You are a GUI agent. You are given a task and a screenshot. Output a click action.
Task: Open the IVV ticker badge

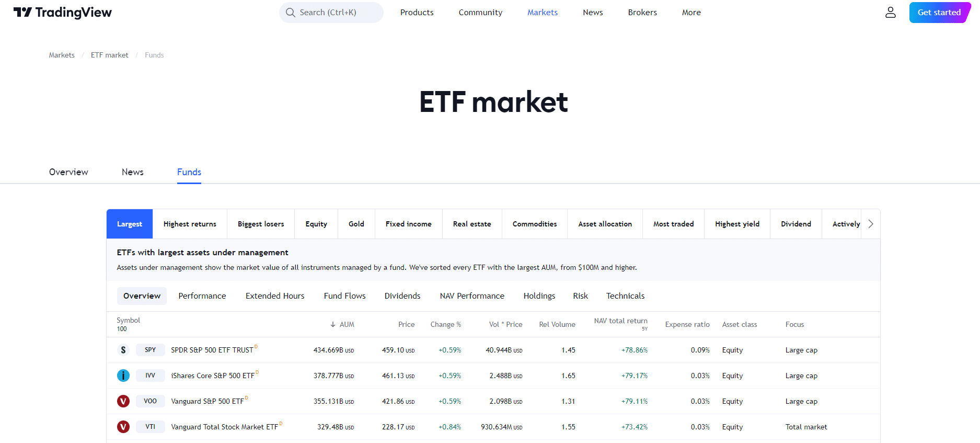click(151, 376)
